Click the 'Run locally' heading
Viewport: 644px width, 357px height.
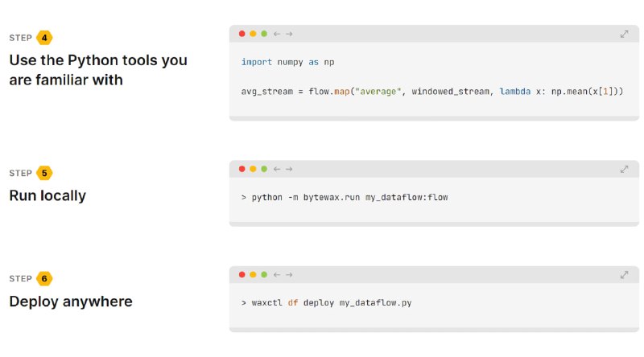47,195
